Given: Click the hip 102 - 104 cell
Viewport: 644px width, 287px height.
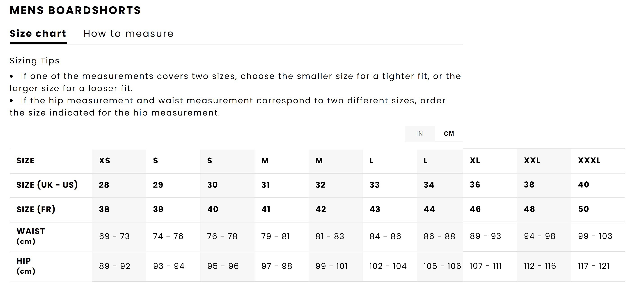Looking at the screenshot, I should [x=388, y=266].
